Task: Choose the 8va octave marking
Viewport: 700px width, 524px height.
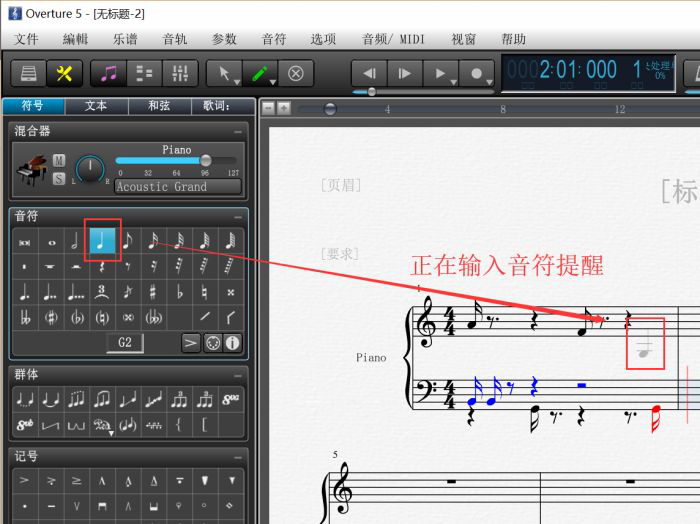Action: tap(231, 400)
